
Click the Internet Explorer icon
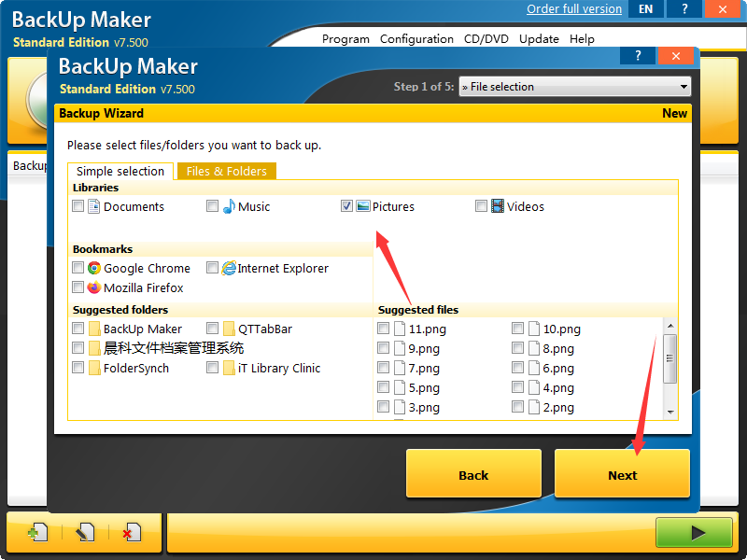pos(229,268)
